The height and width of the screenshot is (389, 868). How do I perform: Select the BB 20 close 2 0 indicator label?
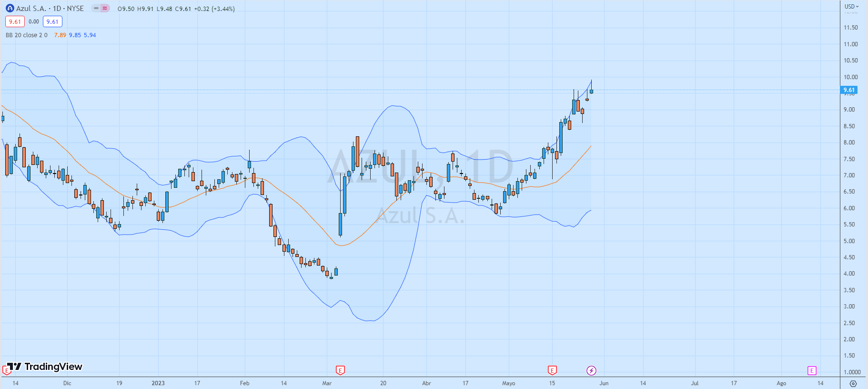coord(27,35)
